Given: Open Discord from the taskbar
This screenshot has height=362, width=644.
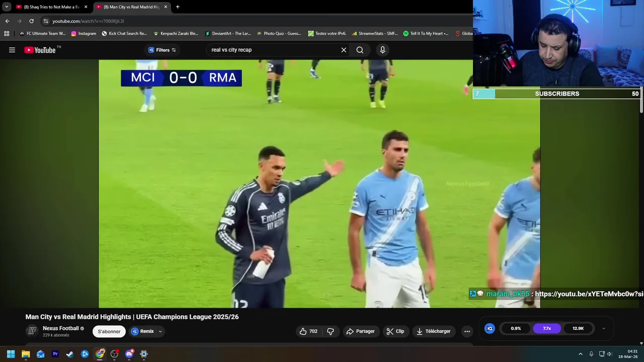Looking at the screenshot, I should [x=129, y=354].
